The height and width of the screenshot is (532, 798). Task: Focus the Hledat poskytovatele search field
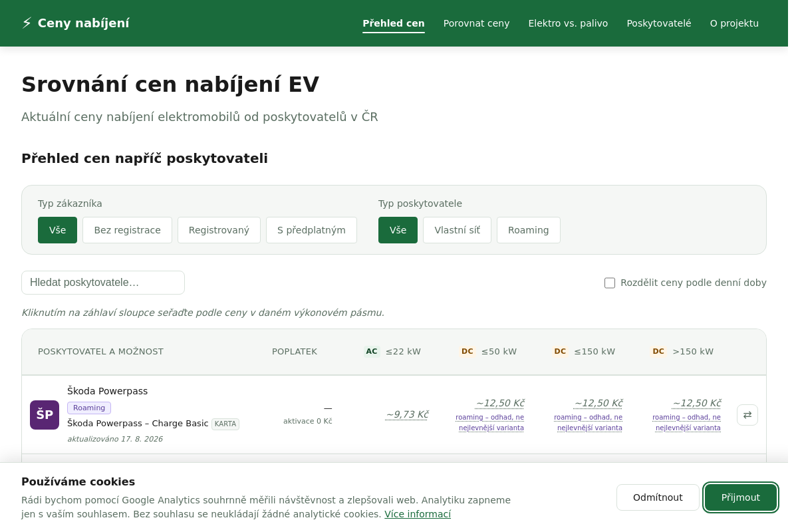click(x=103, y=283)
